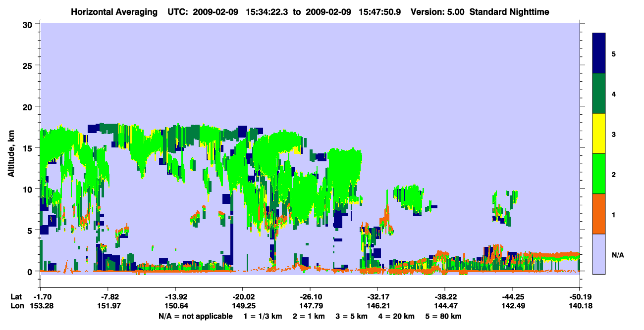Click the bright green colorbar segment labeled 2
The width and height of the screenshot is (644, 330).
599,174
